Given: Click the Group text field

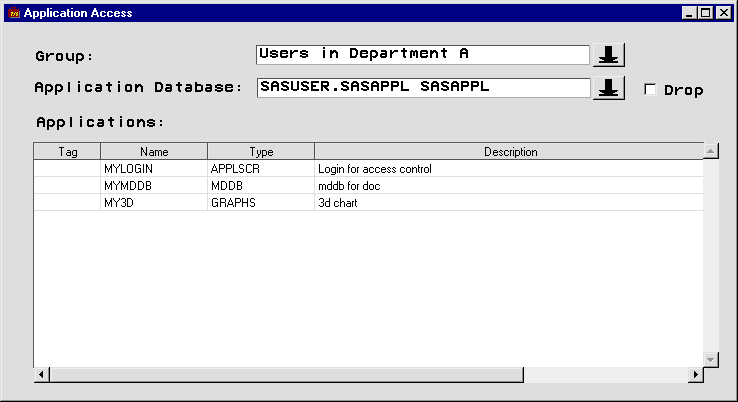Looking at the screenshot, I should [423, 54].
